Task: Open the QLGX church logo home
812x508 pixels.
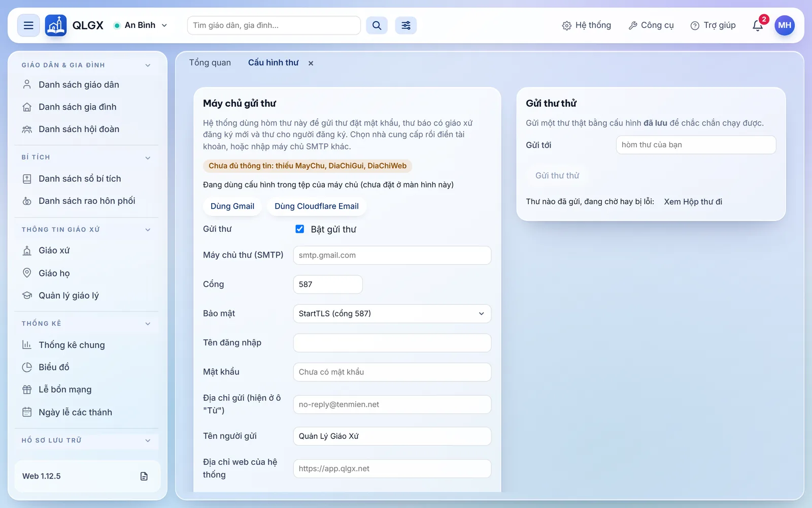Action: point(56,25)
